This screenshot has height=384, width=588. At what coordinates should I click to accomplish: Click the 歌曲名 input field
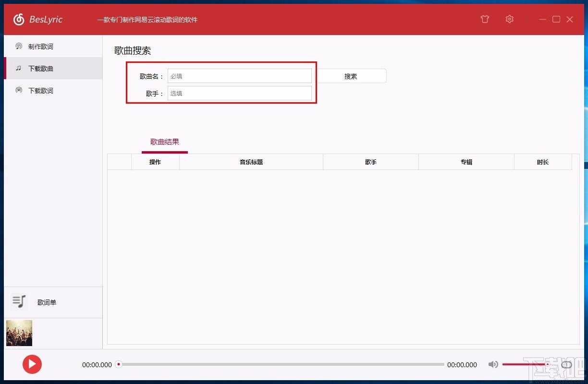click(x=240, y=76)
